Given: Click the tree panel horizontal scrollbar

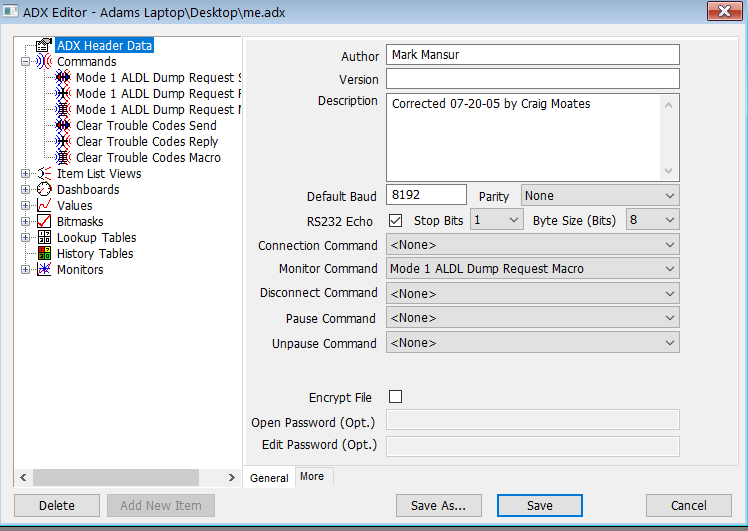Looking at the screenshot, I should [x=120, y=477].
